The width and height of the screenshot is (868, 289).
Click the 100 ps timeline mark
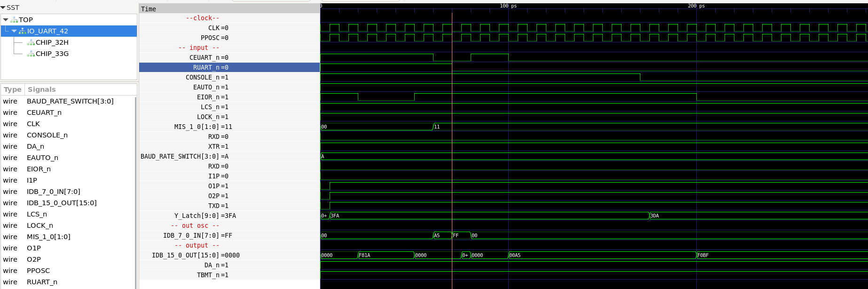(508, 6)
